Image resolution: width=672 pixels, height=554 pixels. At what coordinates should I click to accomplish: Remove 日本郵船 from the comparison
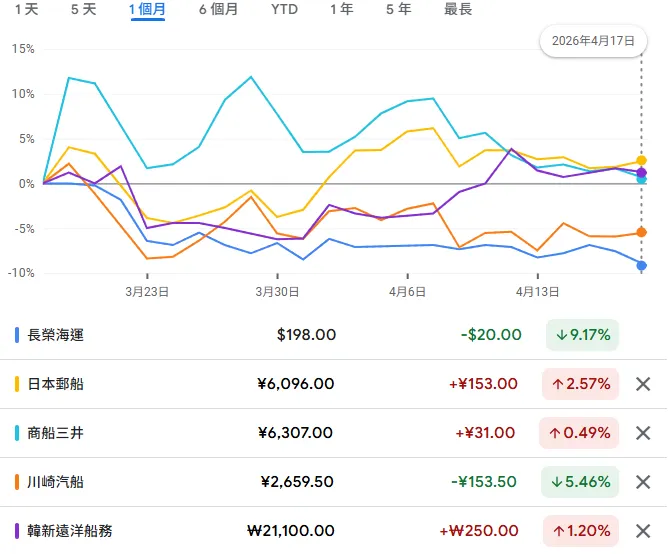643,384
